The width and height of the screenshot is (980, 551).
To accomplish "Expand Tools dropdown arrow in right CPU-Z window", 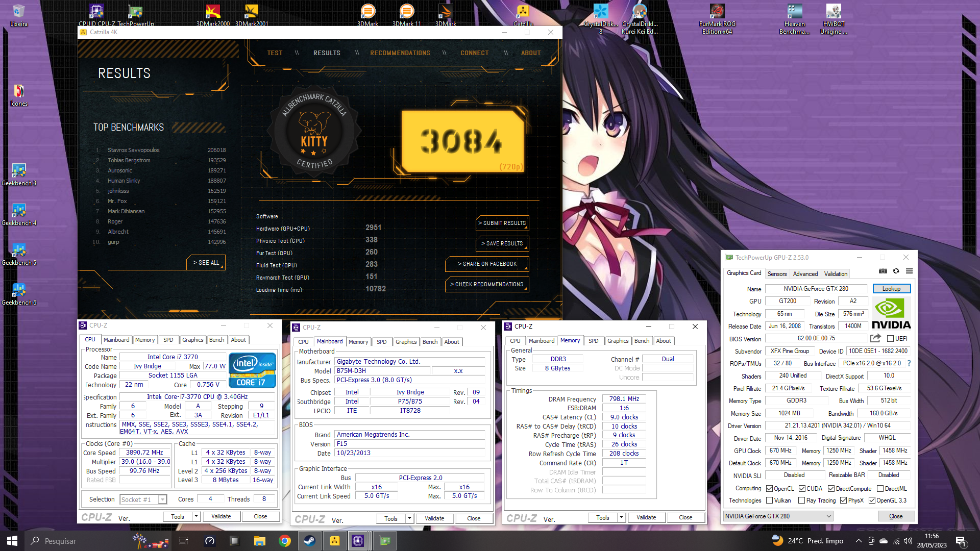I will 621,517.
